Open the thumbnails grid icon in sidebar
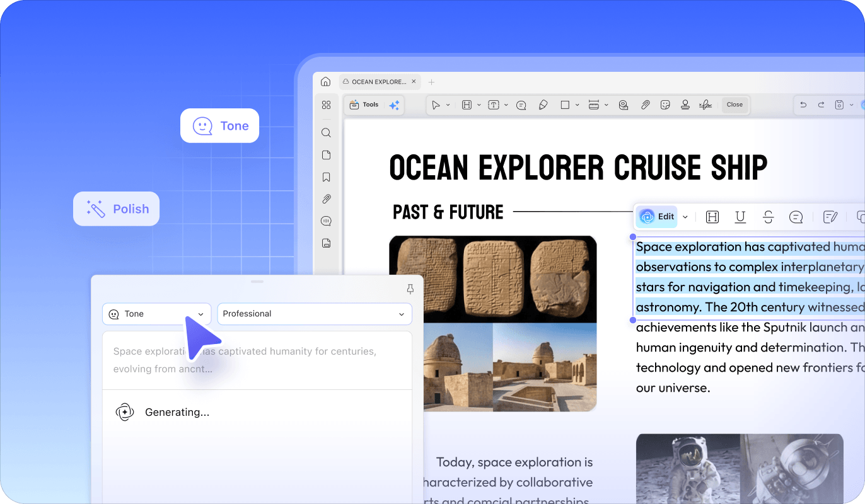This screenshot has width=865, height=504. (326, 105)
